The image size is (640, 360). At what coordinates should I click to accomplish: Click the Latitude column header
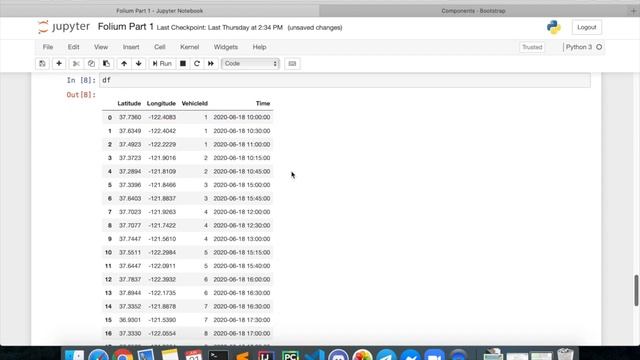click(x=129, y=104)
